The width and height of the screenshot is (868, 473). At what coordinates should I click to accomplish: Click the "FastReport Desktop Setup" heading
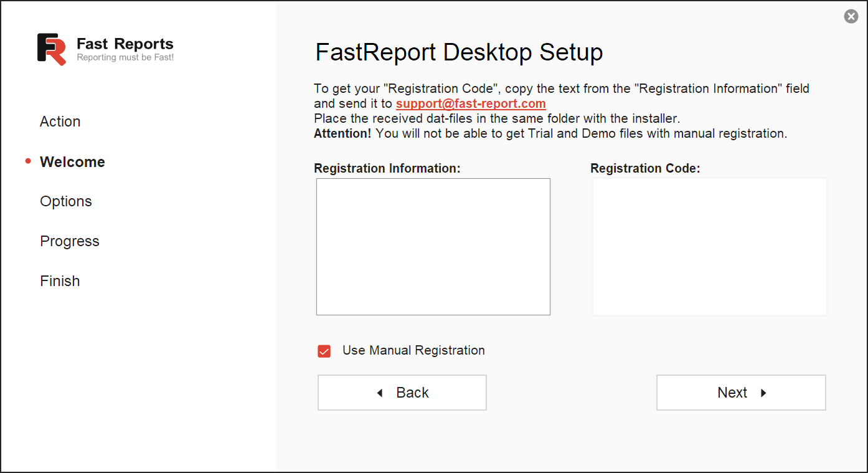click(x=459, y=52)
